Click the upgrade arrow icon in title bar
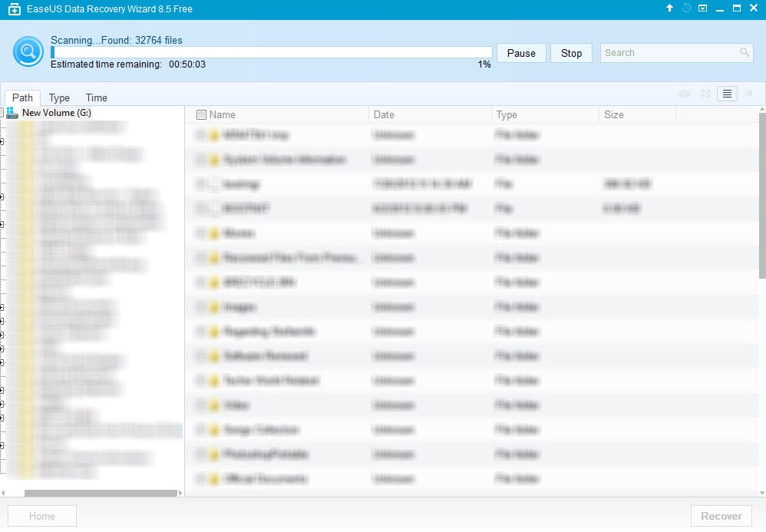The image size is (766, 532). click(670, 8)
